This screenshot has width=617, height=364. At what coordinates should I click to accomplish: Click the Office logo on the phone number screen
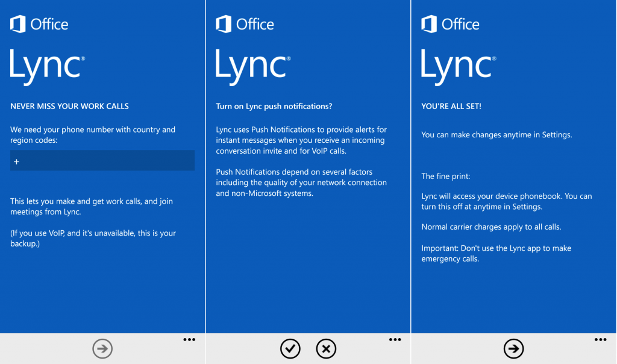pos(39,24)
